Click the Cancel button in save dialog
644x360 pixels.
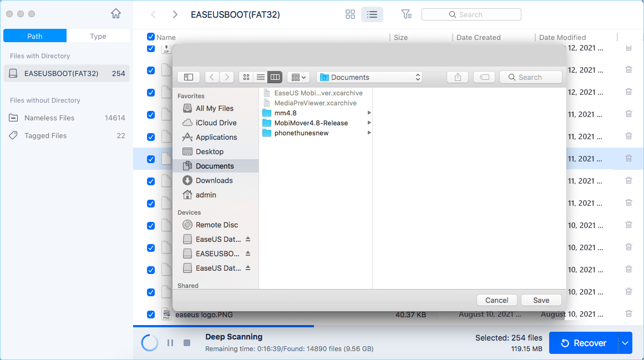coord(496,300)
